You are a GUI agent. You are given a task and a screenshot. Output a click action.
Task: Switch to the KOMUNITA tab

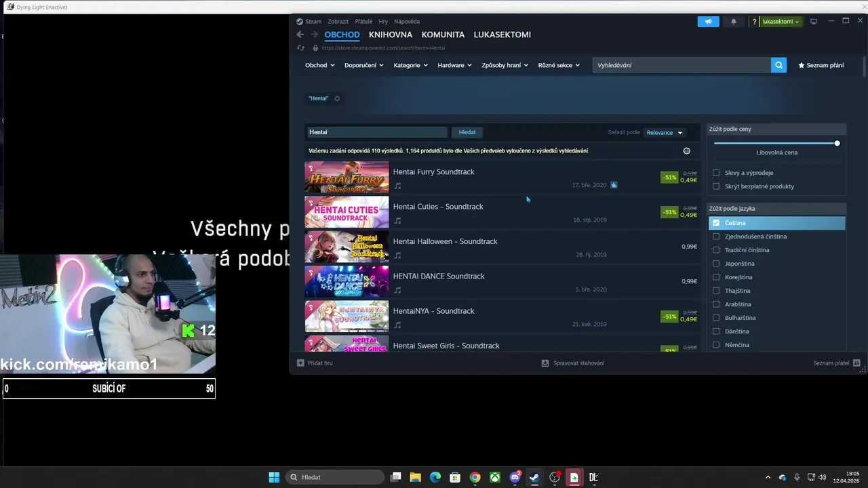pyautogui.click(x=443, y=35)
